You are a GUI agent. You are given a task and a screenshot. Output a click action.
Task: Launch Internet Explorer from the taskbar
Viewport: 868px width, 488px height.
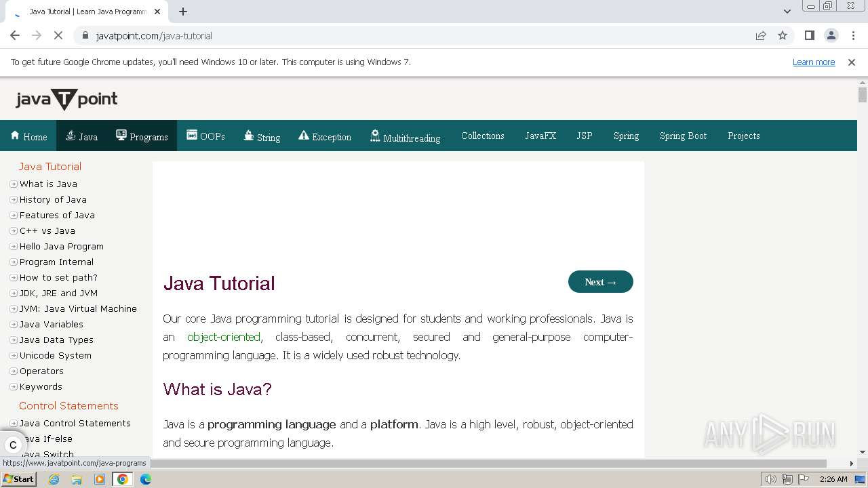pyautogui.click(x=54, y=479)
